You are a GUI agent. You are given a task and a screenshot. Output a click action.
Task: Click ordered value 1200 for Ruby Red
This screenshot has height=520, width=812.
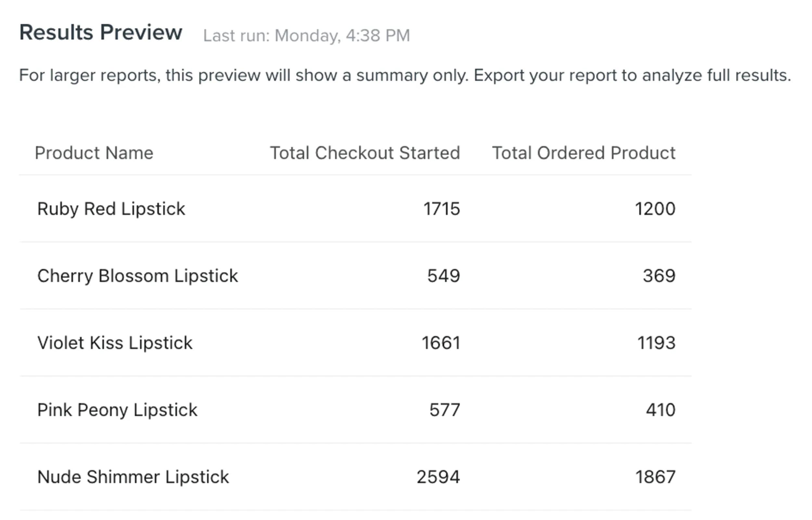pos(655,209)
